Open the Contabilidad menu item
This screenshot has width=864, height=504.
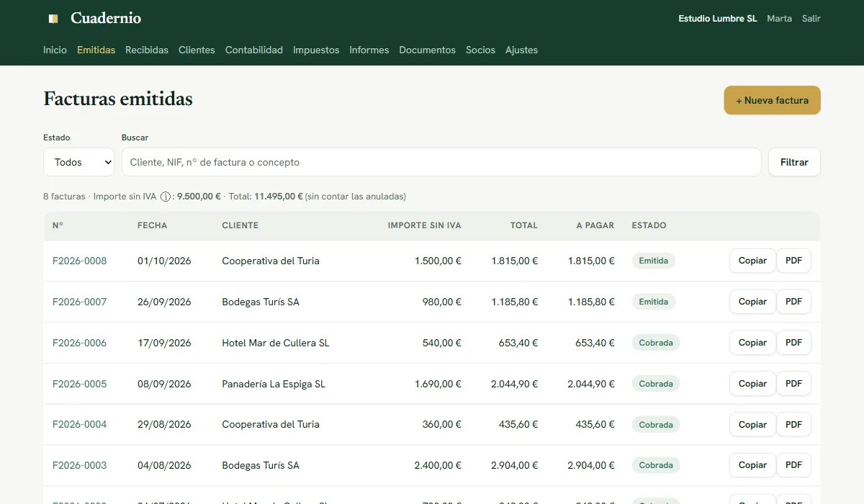coord(254,50)
